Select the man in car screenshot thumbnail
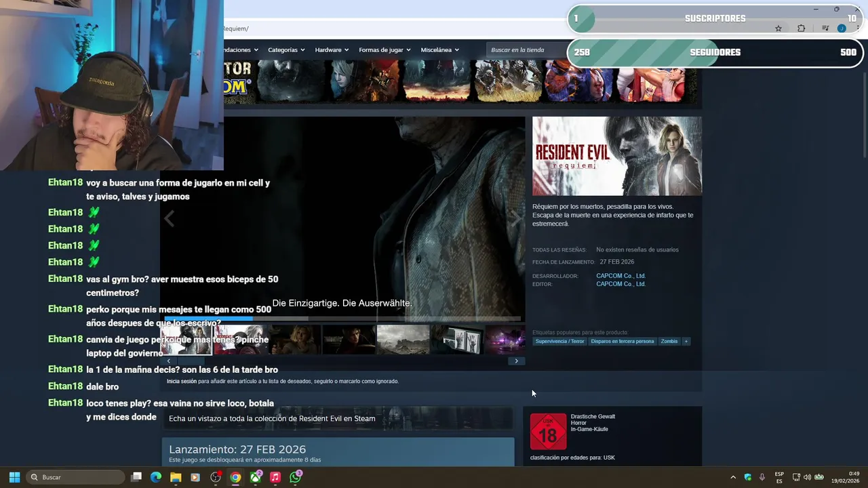Screen dimensions: 868x488 349,340
